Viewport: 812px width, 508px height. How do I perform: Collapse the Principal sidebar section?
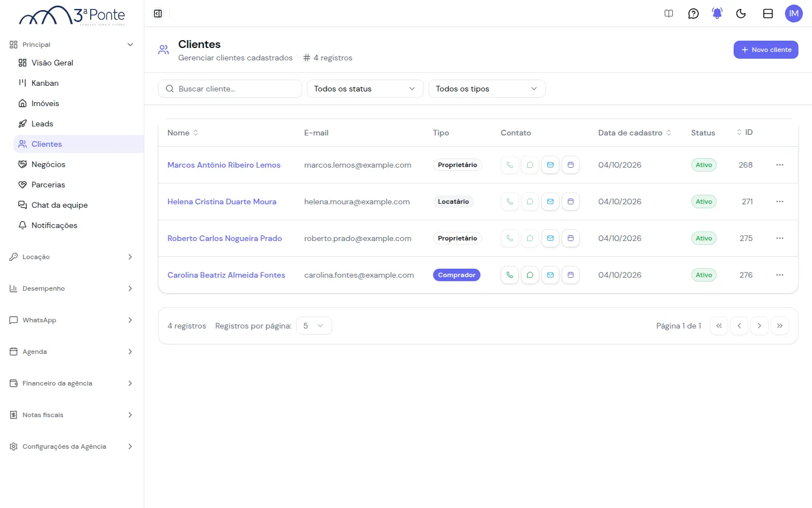point(72,45)
